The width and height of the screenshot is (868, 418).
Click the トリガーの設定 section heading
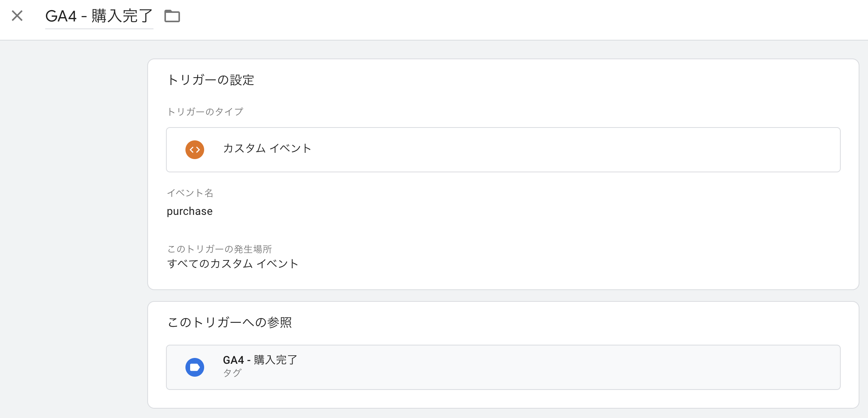coord(210,80)
